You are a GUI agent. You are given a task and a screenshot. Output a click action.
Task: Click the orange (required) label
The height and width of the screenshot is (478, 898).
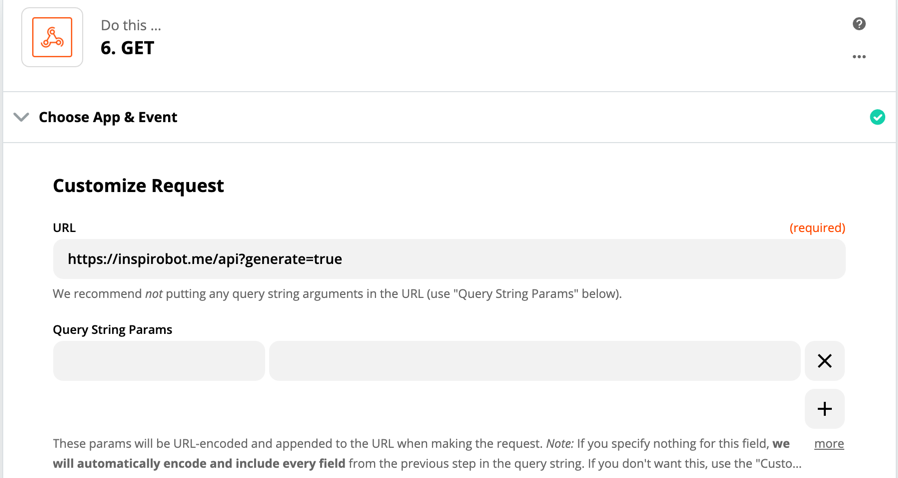[x=817, y=228]
